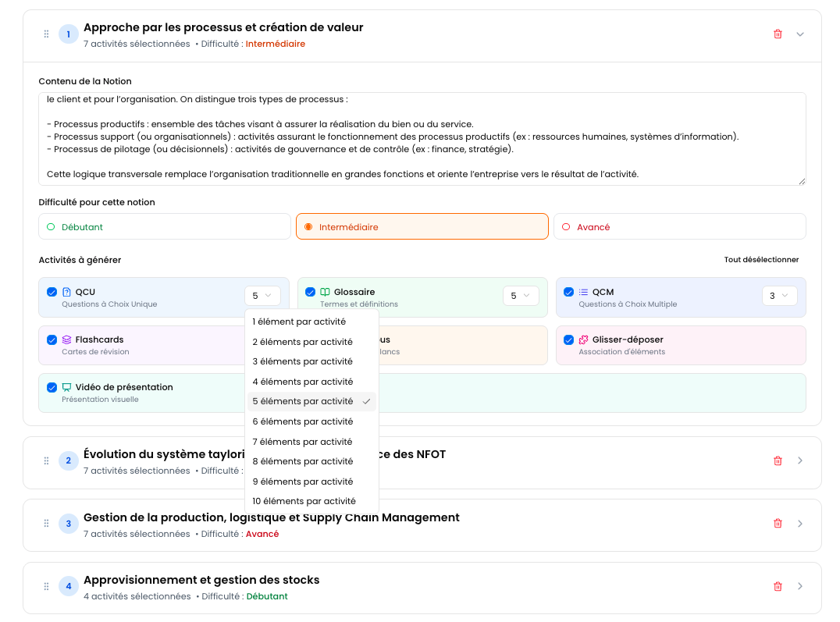This screenshot has width=840, height=622.
Task: Grab the drag handle of notion 1
Action: (x=46, y=34)
